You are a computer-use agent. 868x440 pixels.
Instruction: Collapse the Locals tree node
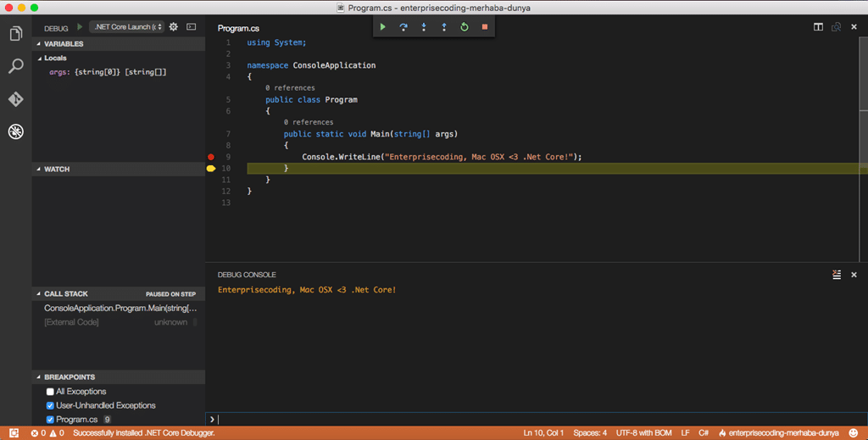(40, 58)
